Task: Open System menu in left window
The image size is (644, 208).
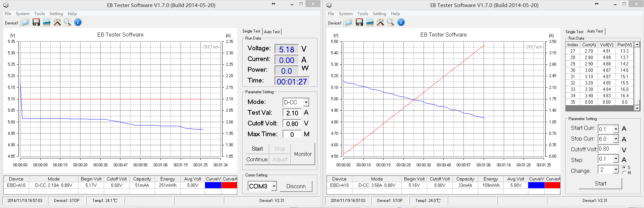Action: [x=22, y=14]
